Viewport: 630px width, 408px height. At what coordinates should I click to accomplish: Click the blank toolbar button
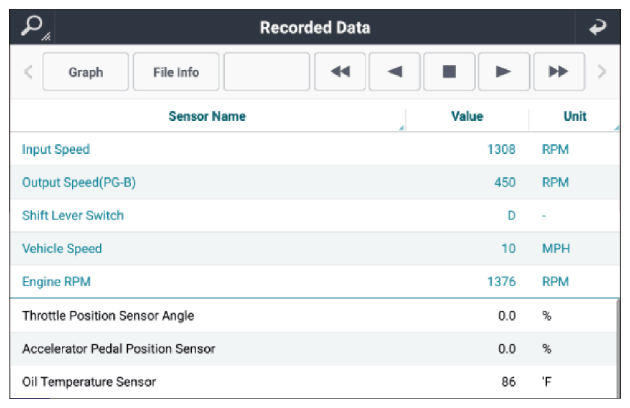click(267, 72)
